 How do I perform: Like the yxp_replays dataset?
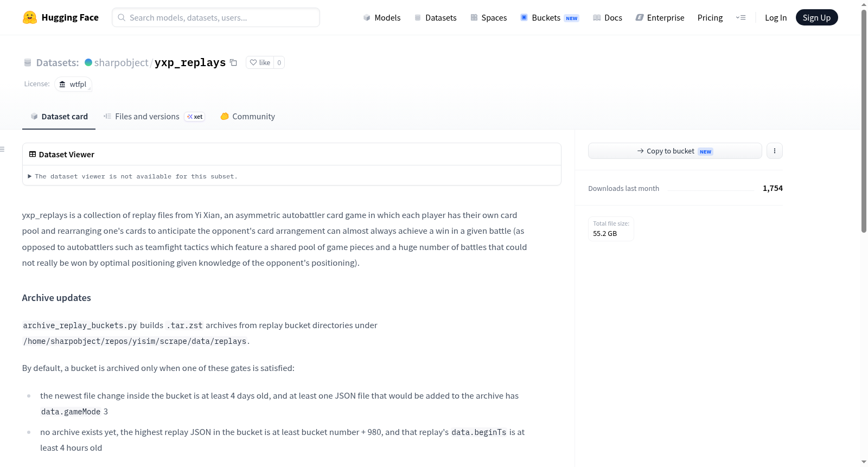(x=260, y=62)
